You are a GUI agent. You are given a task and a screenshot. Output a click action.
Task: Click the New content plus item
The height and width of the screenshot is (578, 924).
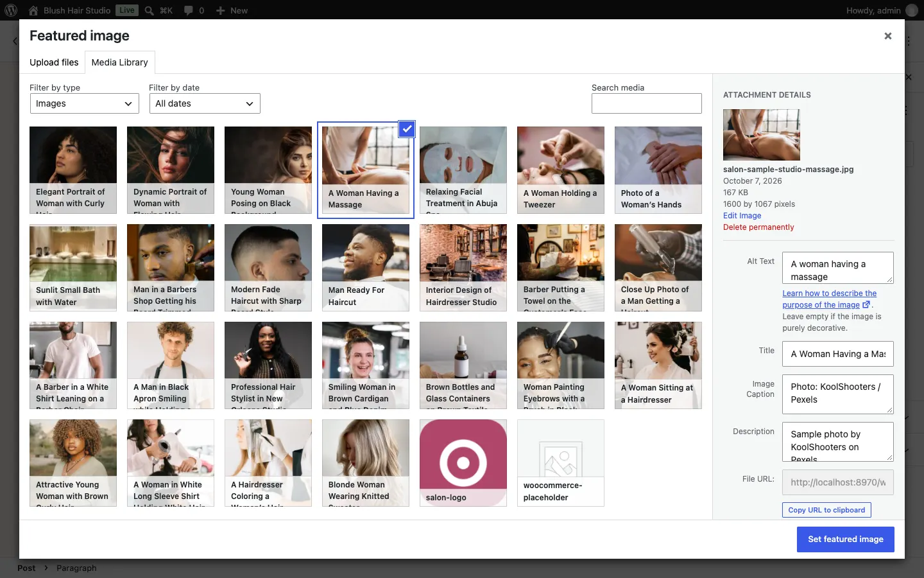[232, 10]
